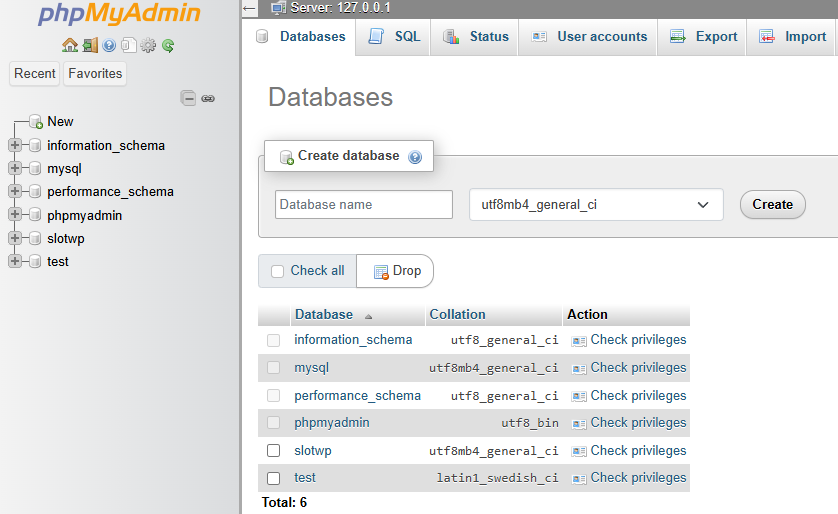The height and width of the screenshot is (514, 838).
Task: Expand information_schema in navigation tree
Action: click(15, 145)
